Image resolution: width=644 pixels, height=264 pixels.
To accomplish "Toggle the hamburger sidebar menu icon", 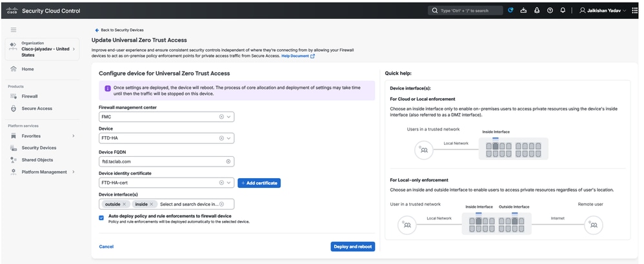I will pyautogui.click(x=14, y=30).
